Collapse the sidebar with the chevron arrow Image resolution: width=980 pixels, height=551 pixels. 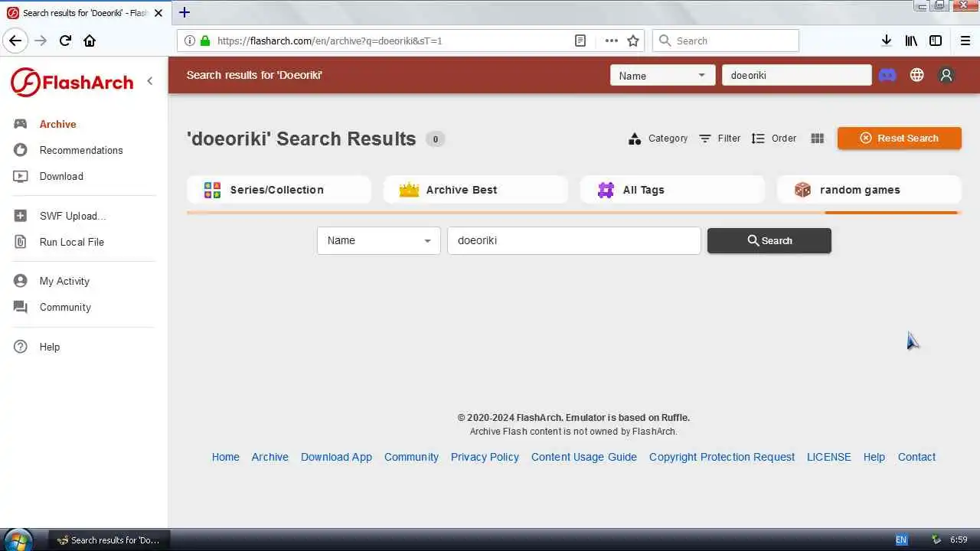[x=150, y=81]
